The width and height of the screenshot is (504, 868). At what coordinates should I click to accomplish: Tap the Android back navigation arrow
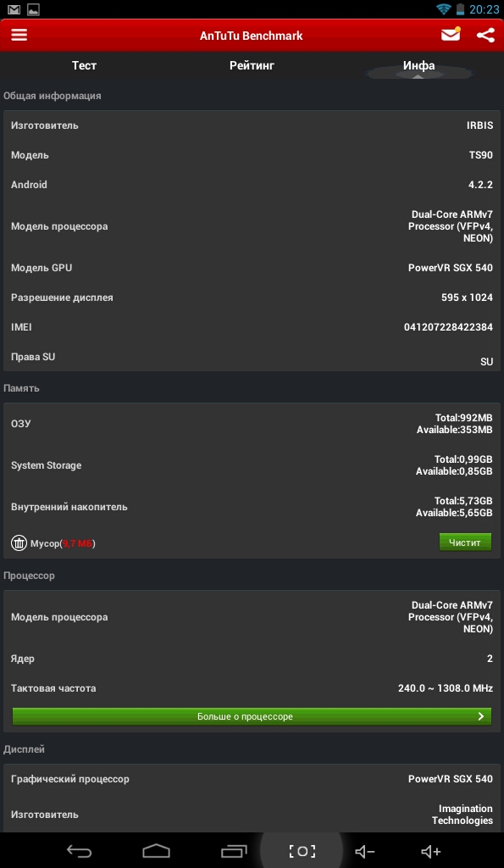[x=79, y=851]
